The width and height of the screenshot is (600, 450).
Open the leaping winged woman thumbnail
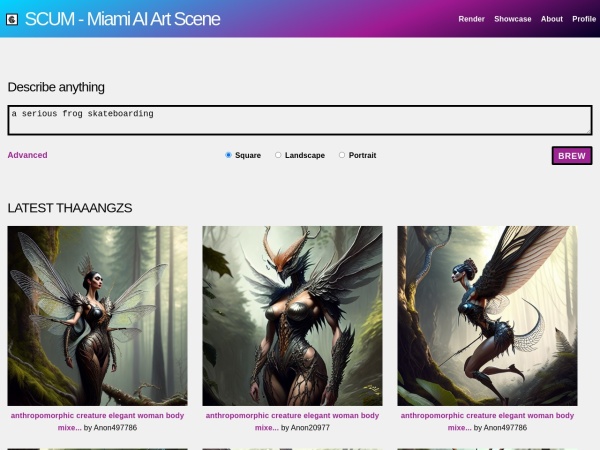tap(487, 316)
